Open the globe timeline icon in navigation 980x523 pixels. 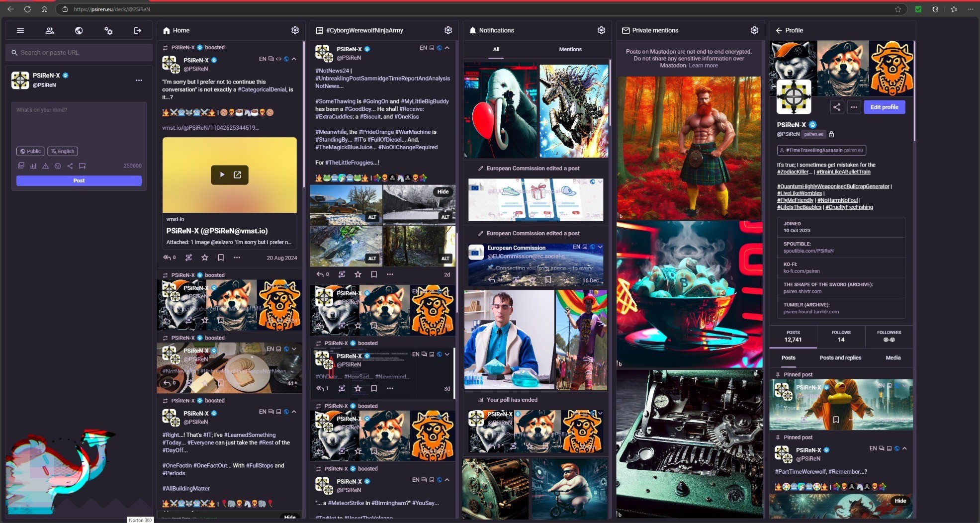coord(79,30)
